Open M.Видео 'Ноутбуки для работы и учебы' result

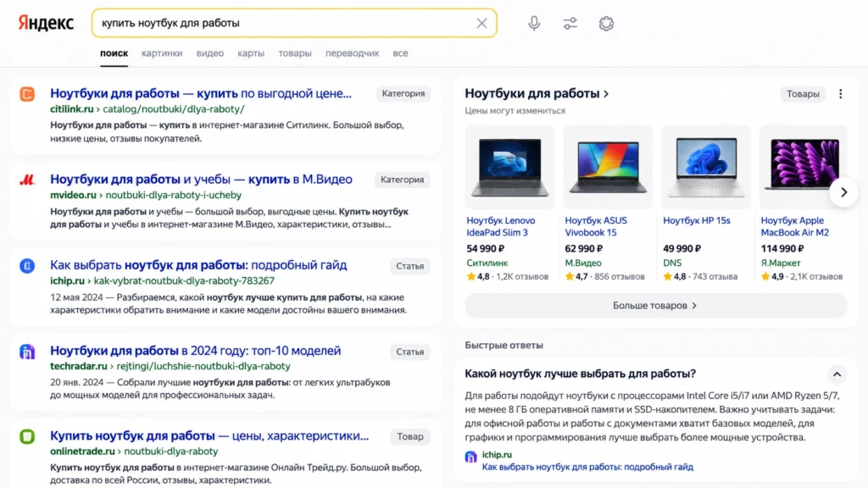201,180
